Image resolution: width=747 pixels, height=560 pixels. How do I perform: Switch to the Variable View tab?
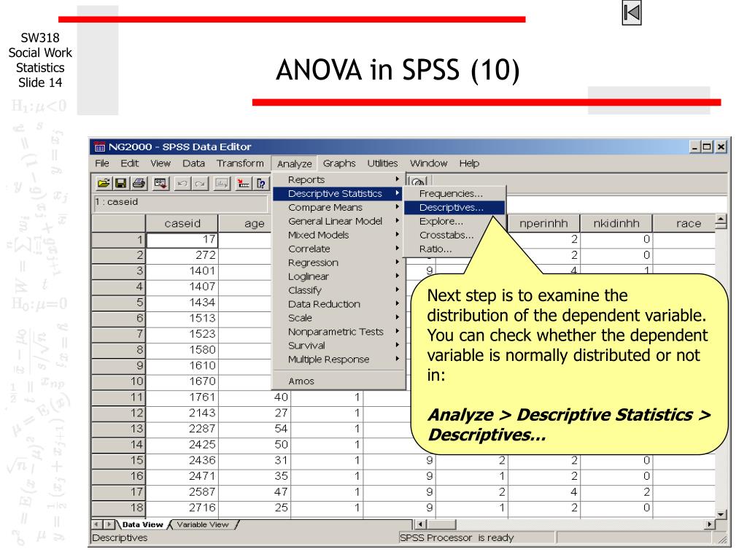[x=203, y=525]
